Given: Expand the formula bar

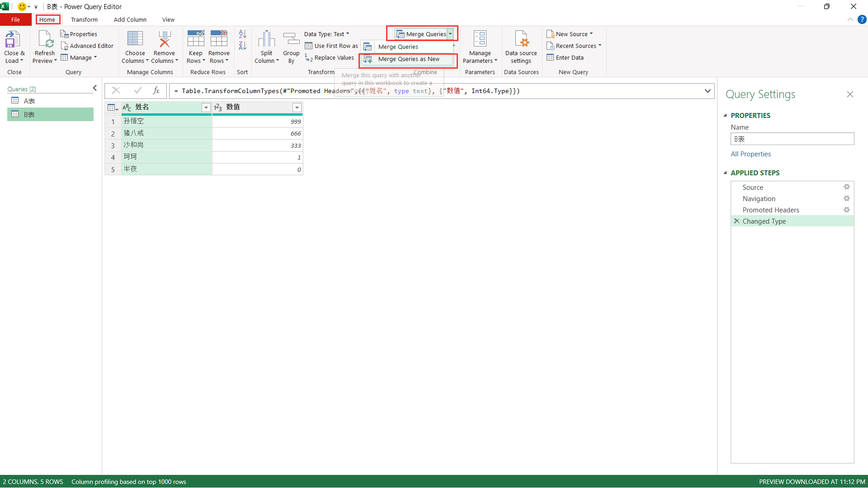Looking at the screenshot, I should pos(708,91).
